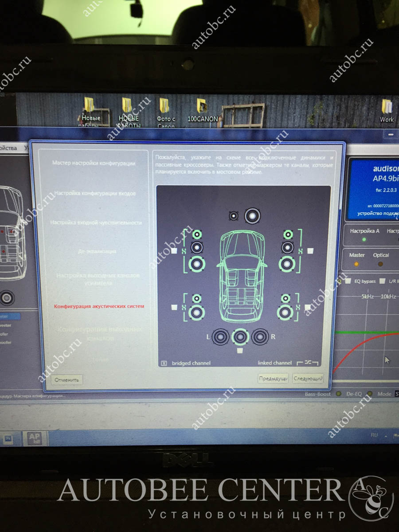Click the 10kHz frequency label on graph
The image size is (399, 532).
click(387, 296)
